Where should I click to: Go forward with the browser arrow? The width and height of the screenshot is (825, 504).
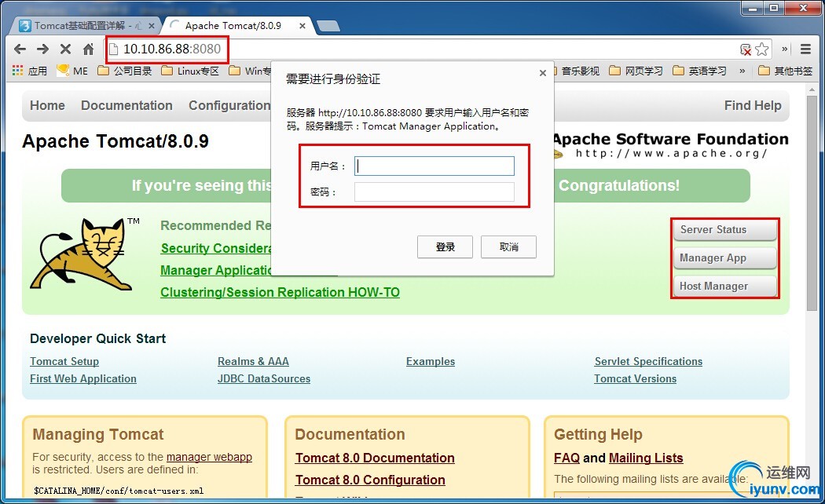[x=42, y=49]
